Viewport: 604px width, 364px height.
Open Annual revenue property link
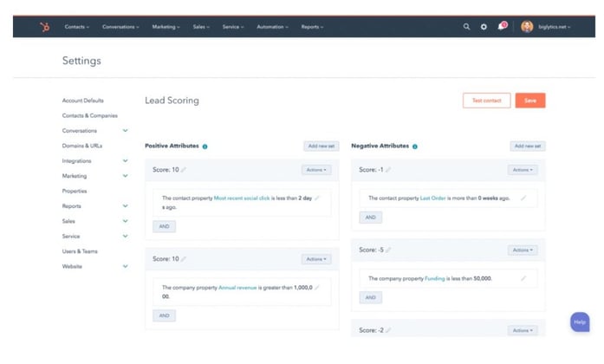(237, 288)
